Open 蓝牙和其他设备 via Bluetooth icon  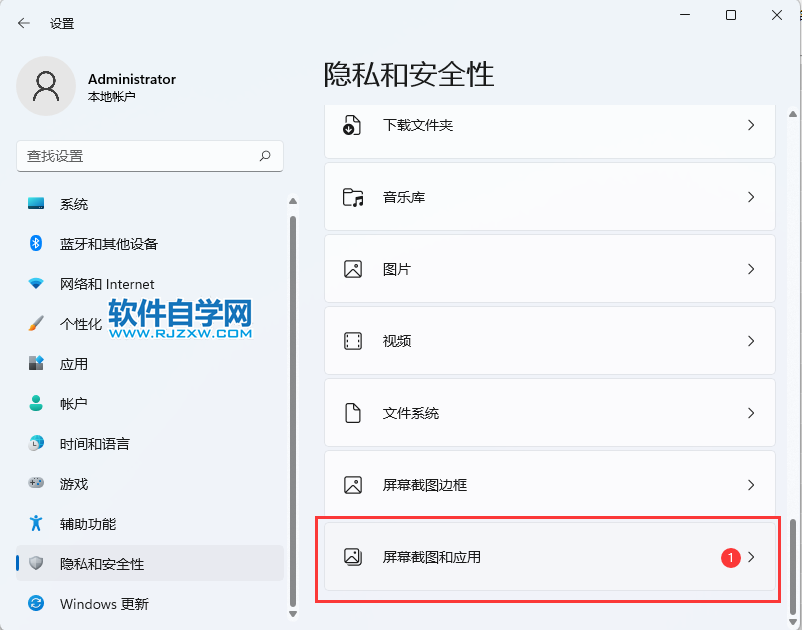36,244
